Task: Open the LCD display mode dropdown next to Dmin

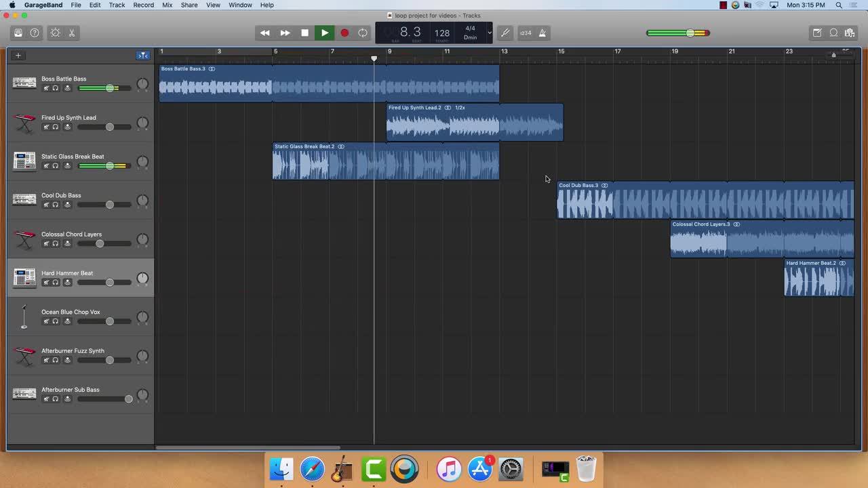Action: coord(489,33)
